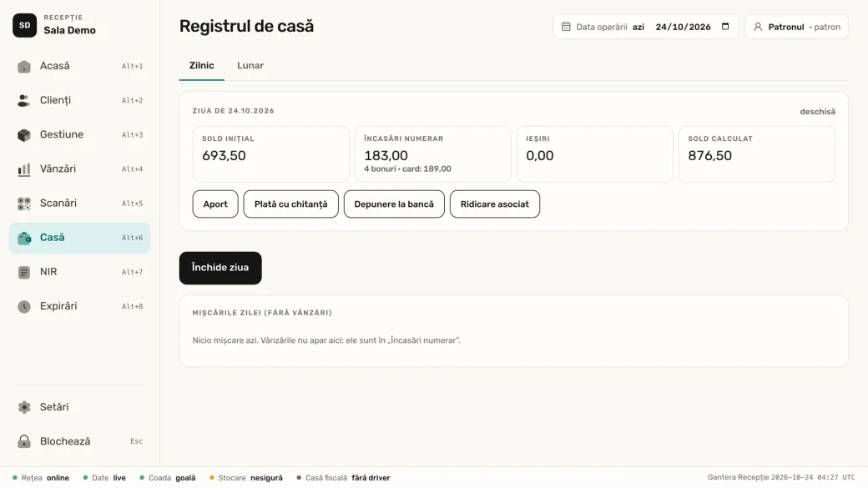
Task: Click the Coada goală status entry
Action: point(167,478)
